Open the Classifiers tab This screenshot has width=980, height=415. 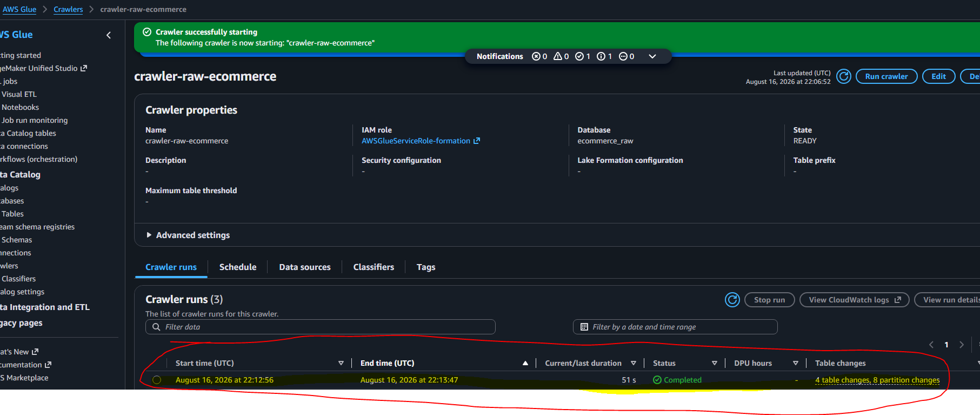pos(374,267)
